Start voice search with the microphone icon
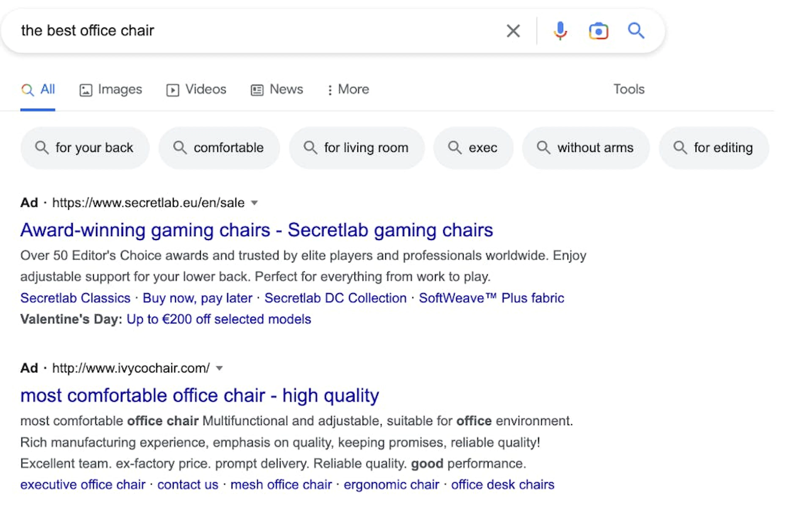The width and height of the screenshot is (812, 518). click(x=560, y=31)
